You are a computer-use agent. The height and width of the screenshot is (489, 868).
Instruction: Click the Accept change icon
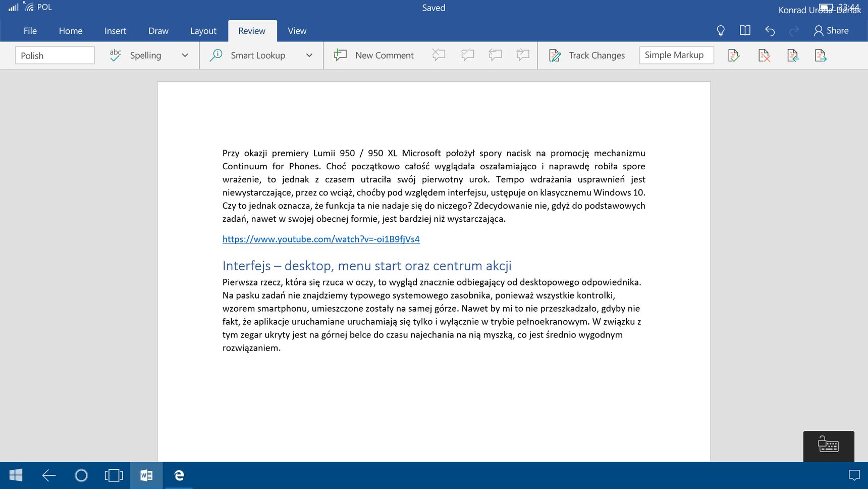coord(734,56)
